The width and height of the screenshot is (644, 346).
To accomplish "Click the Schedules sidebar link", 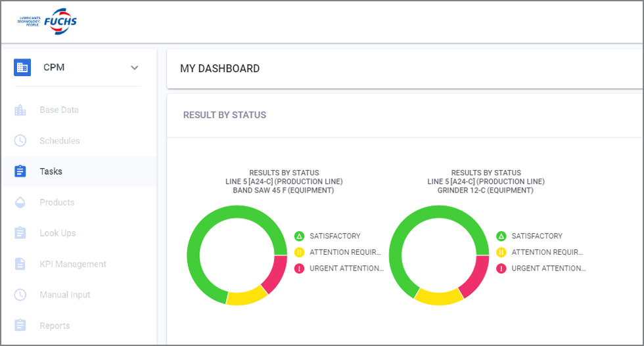I will click(60, 141).
